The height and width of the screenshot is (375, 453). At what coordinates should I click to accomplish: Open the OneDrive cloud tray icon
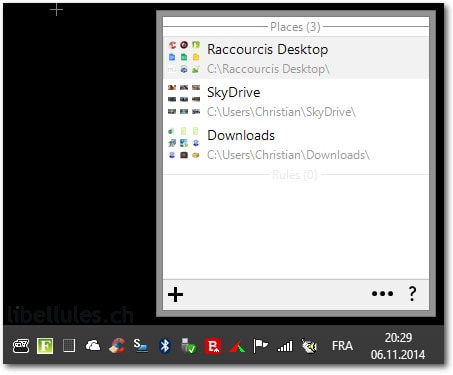[x=93, y=346]
